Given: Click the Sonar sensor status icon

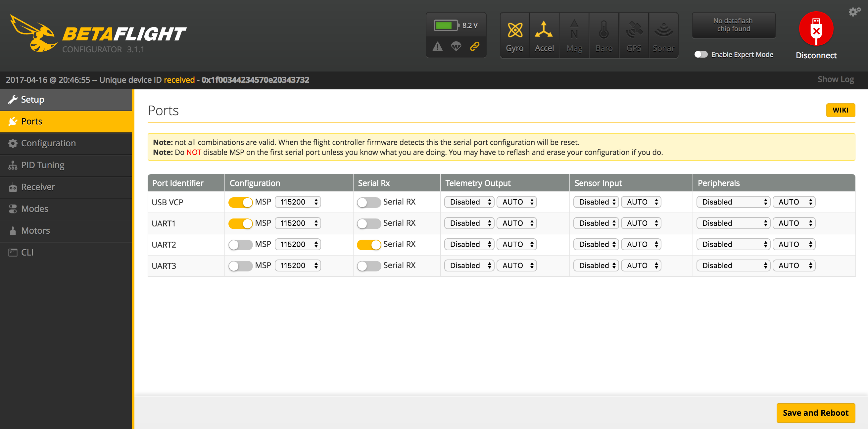Looking at the screenshot, I should (663, 35).
